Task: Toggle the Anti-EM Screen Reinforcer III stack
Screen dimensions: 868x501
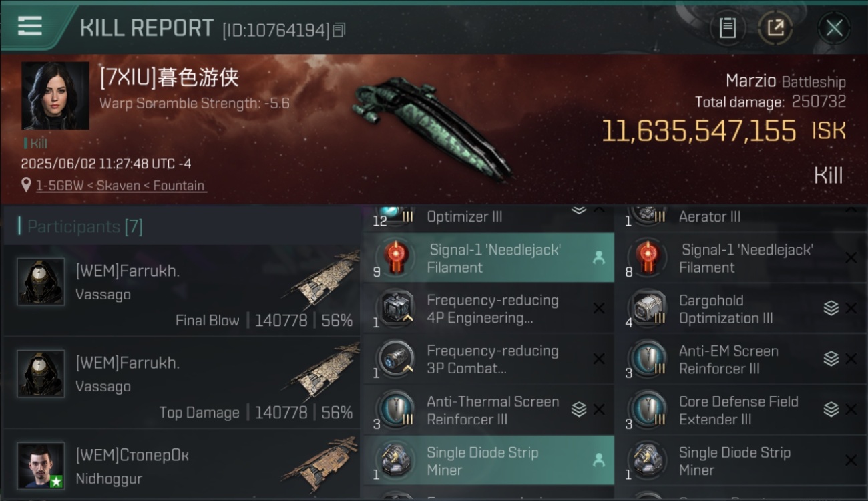Action: point(831,359)
